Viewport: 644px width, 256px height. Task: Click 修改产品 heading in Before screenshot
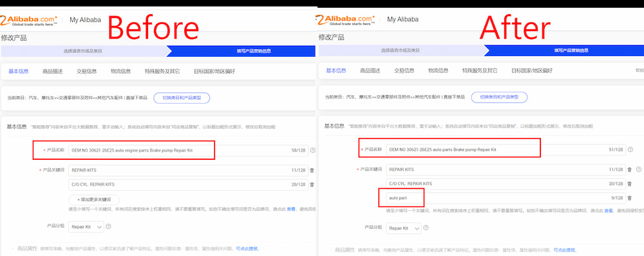click(x=14, y=38)
